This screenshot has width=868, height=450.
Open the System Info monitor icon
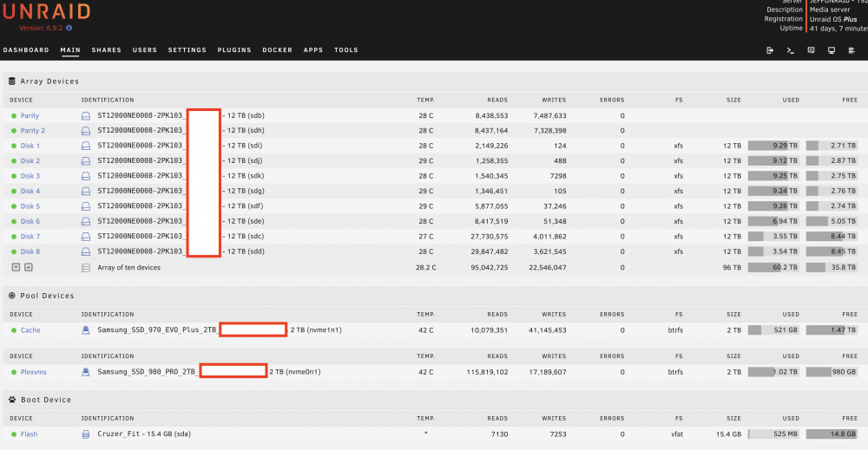tap(832, 50)
